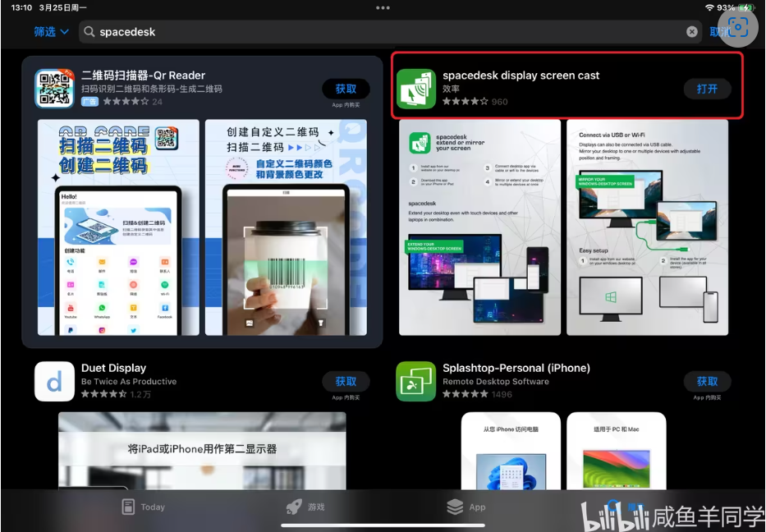Switch to the Today tab
This screenshot has width=766, height=532.
tap(144, 507)
